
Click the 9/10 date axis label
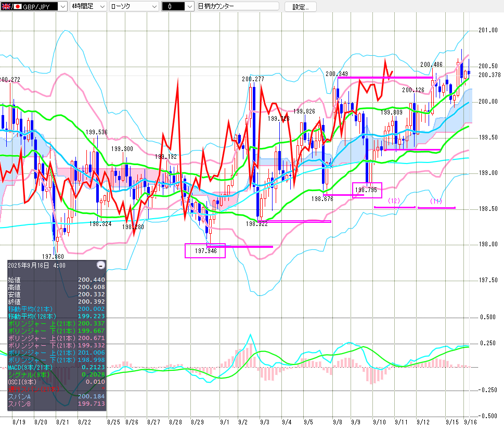click(379, 422)
